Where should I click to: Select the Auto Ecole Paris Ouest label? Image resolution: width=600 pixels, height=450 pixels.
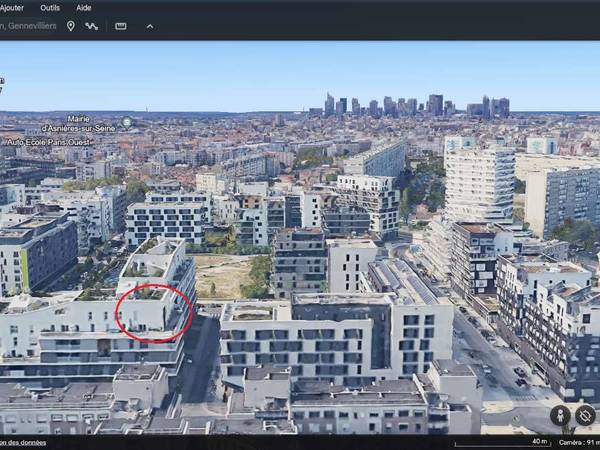49,142
